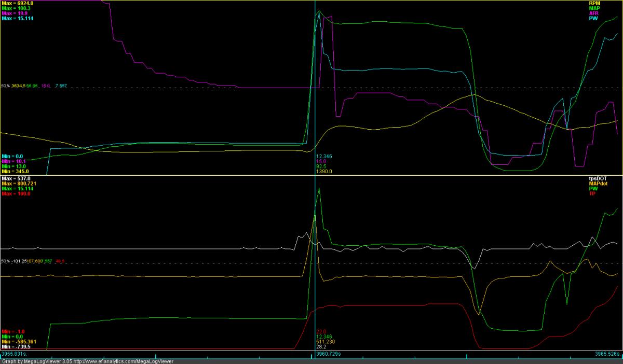Click the cursor MAP value 92.5

321,166
